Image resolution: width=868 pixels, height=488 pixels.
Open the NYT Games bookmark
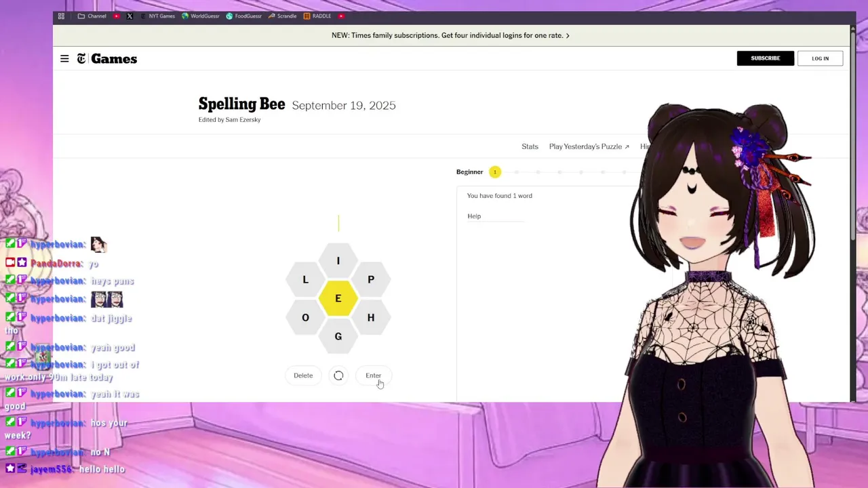tap(157, 16)
